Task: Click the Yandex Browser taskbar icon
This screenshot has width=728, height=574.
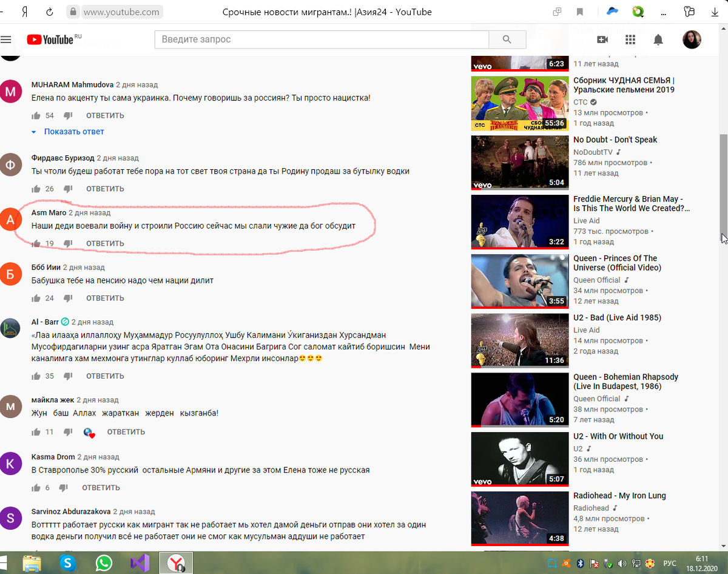Action: (x=176, y=562)
